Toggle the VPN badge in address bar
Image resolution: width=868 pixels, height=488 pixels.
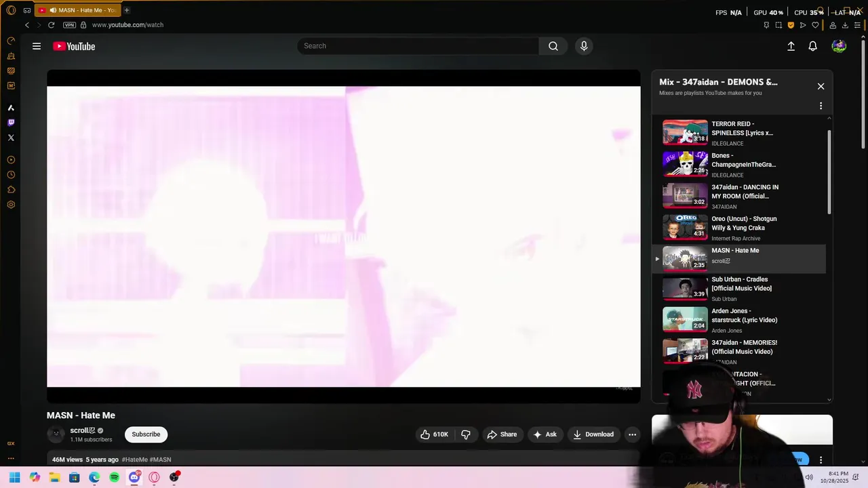(69, 25)
